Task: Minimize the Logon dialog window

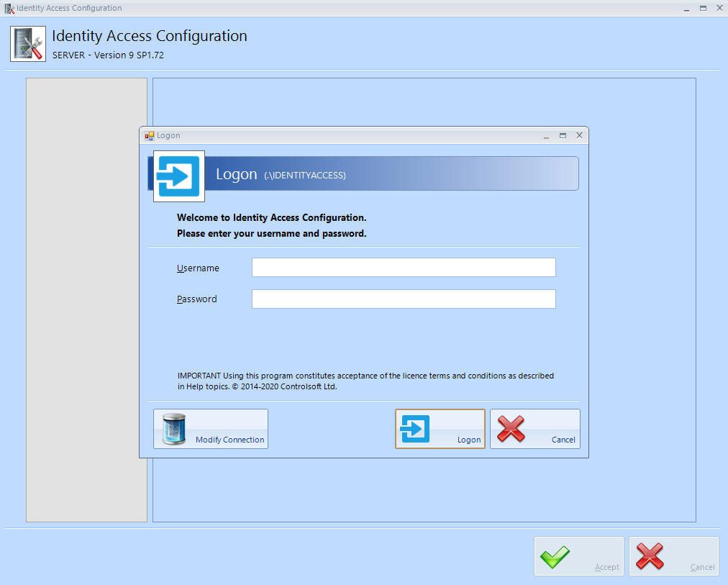Action: [x=547, y=137]
